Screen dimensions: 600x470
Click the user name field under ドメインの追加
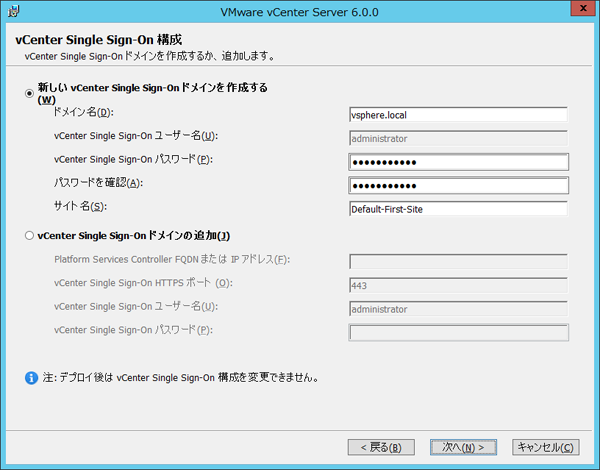click(458, 309)
